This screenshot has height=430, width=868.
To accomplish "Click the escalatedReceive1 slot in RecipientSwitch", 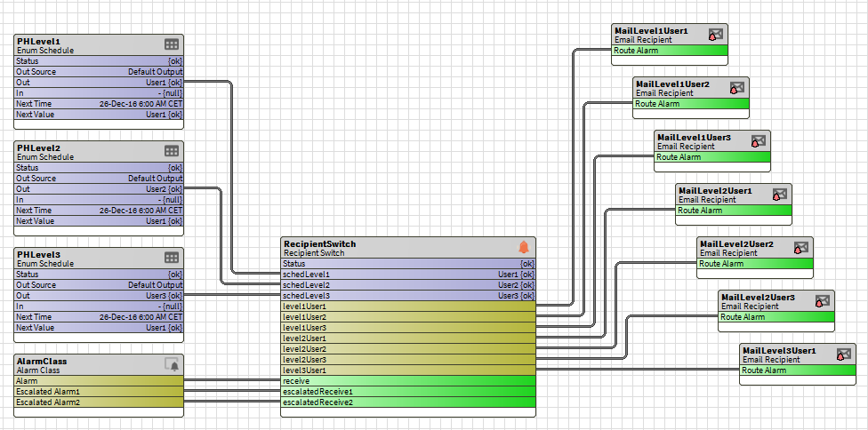I will click(408, 392).
